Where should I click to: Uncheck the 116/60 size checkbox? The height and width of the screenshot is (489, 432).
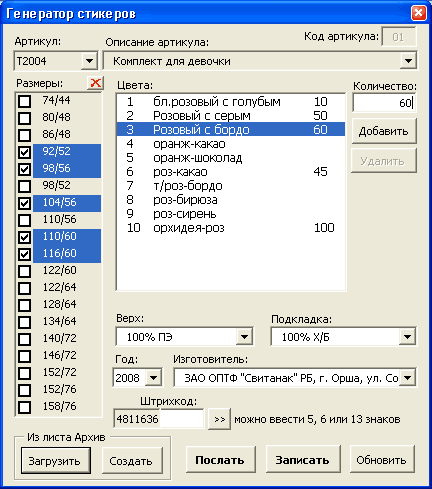pyautogui.click(x=25, y=254)
